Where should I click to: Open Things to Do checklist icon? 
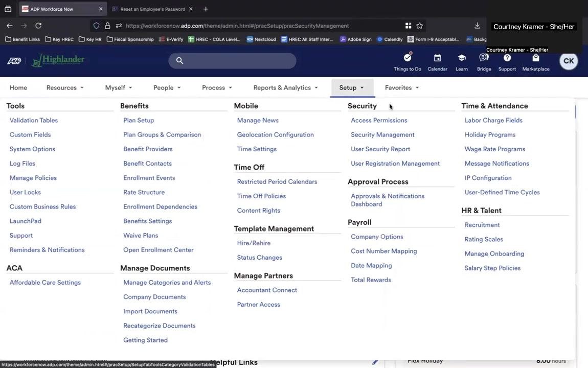(407, 58)
